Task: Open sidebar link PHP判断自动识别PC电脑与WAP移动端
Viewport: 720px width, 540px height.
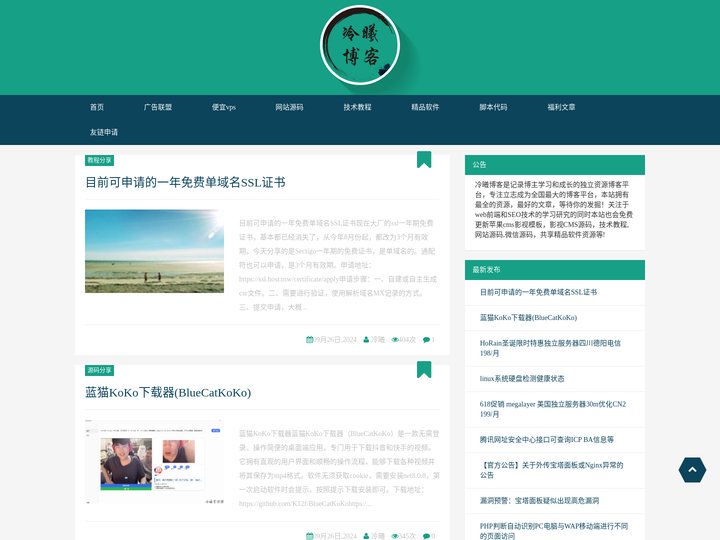Action: pos(554,531)
